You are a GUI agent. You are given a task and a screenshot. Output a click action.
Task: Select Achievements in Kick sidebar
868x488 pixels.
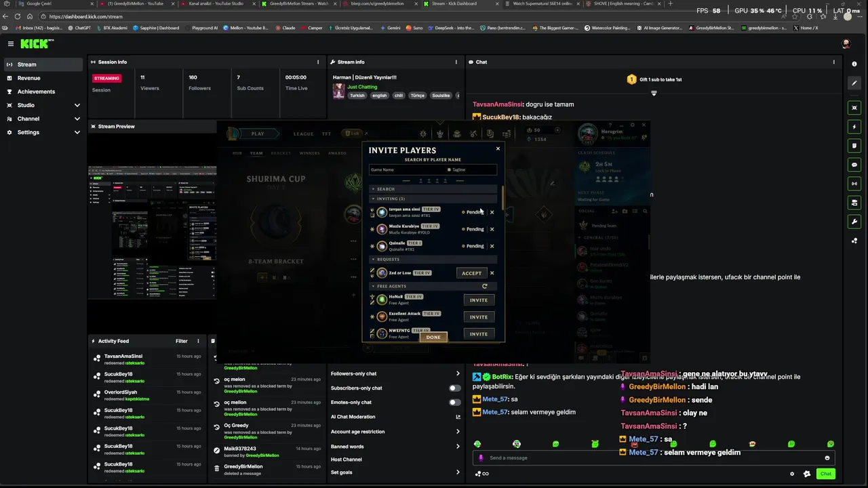coord(43,91)
